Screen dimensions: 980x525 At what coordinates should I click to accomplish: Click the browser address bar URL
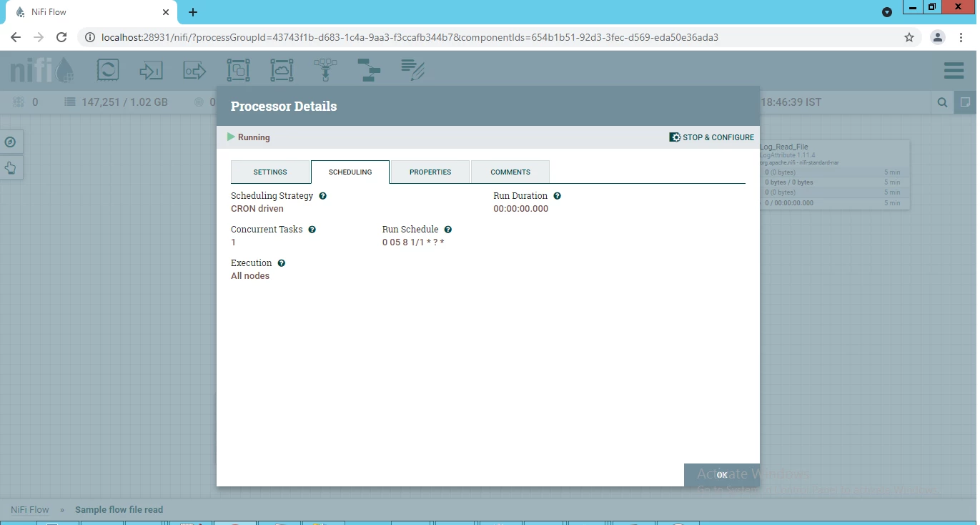tap(410, 37)
